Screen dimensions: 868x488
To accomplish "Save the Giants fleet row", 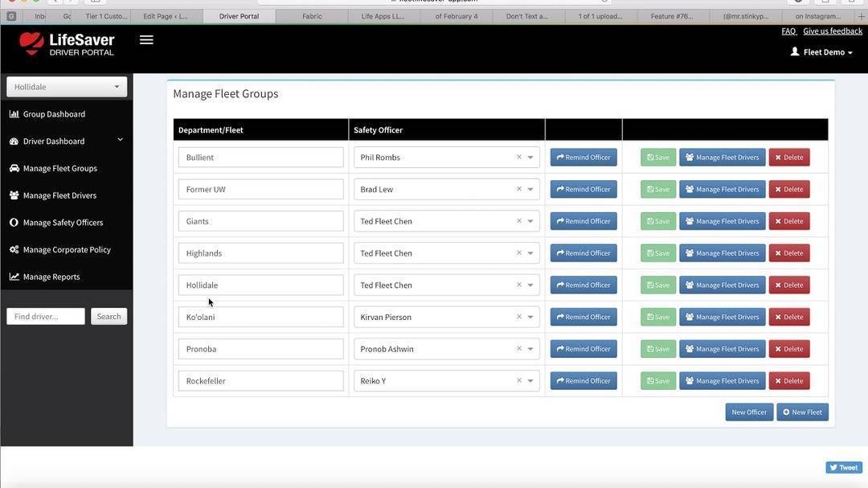I will click(x=657, y=221).
